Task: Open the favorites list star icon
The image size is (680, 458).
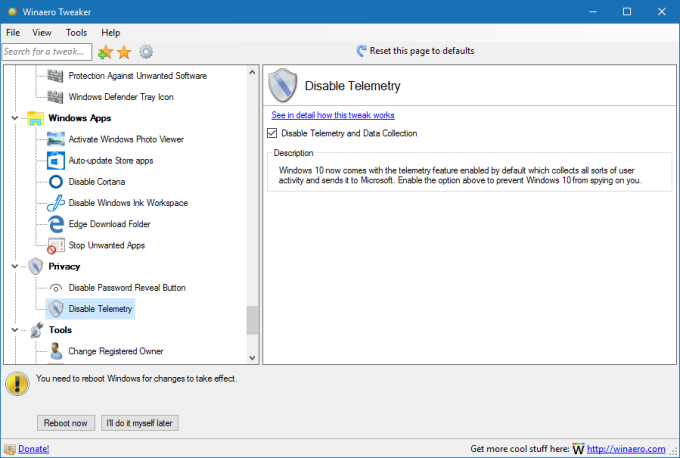Action: pyautogui.click(x=124, y=52)
